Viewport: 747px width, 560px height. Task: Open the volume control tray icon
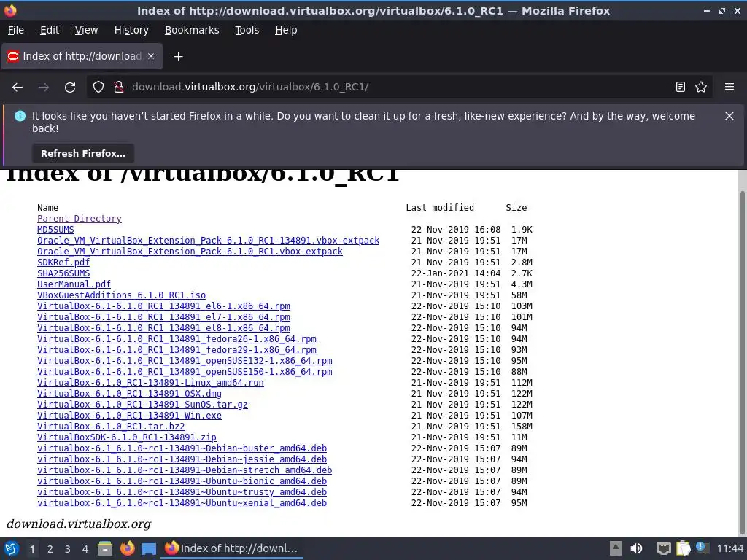point(636,548)
